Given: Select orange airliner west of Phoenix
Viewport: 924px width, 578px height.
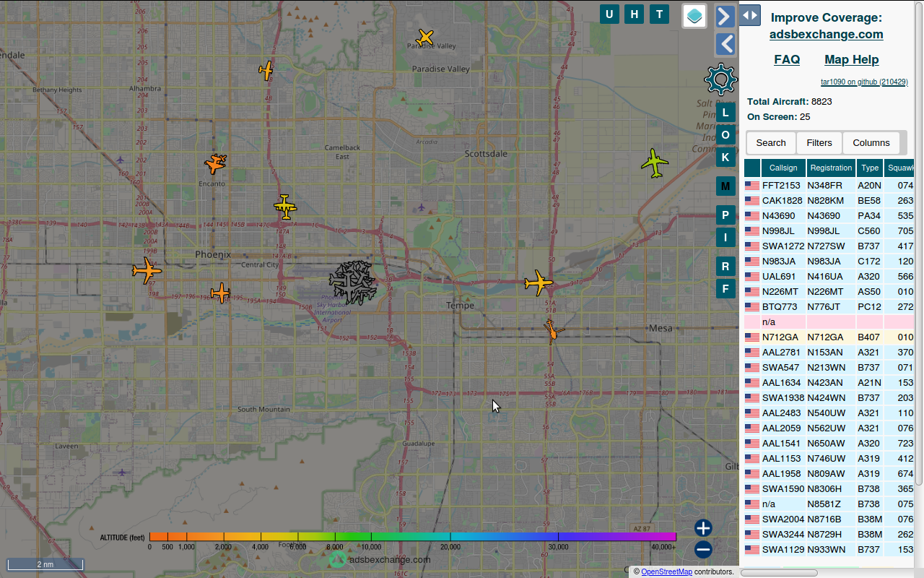Looking at the screenshot, I should tap(147, 271).
